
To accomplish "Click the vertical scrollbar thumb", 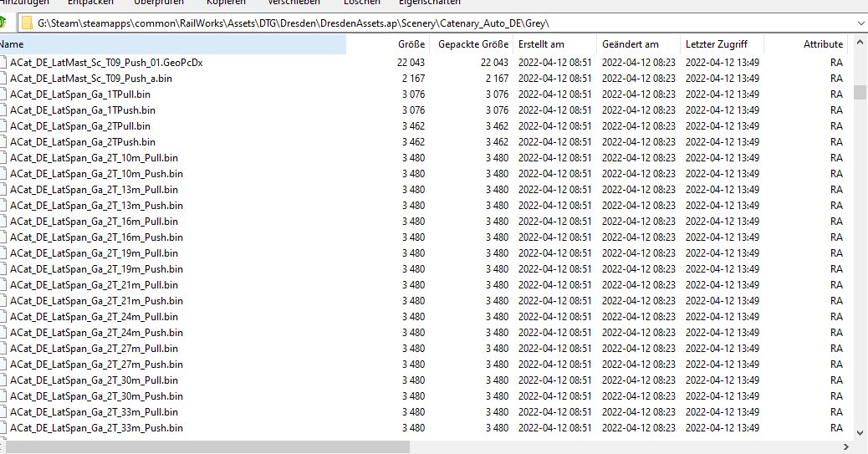I will pos(860,92).
